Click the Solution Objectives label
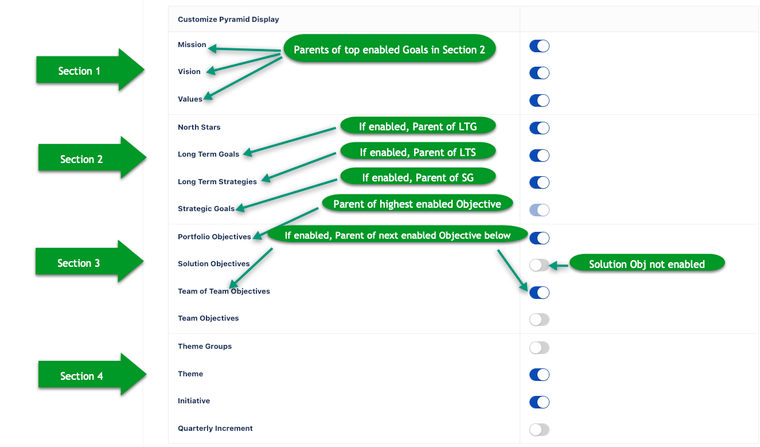The height and width of the screenshot is (447, 760). pyautogui.click(x=214, y=264)
